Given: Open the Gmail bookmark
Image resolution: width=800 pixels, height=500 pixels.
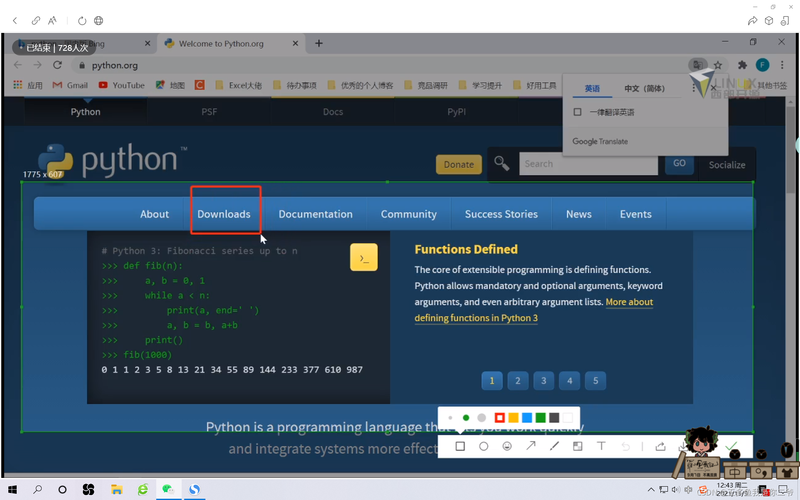Looking at the screenshot, I should click(x=70, y=85).
